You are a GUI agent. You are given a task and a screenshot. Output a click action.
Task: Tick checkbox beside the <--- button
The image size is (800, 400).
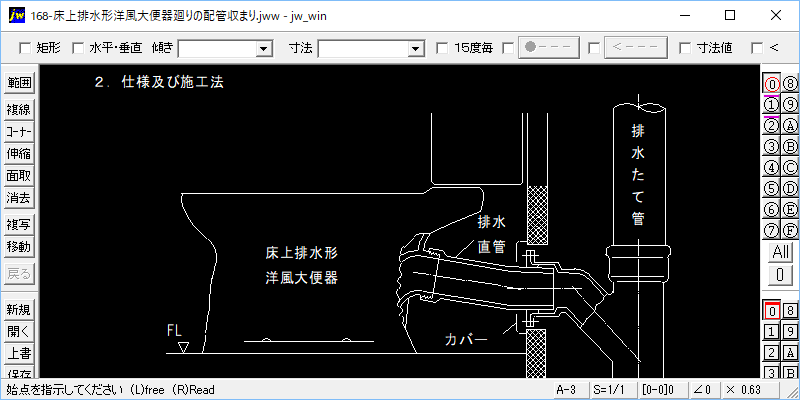click(594, 48)
